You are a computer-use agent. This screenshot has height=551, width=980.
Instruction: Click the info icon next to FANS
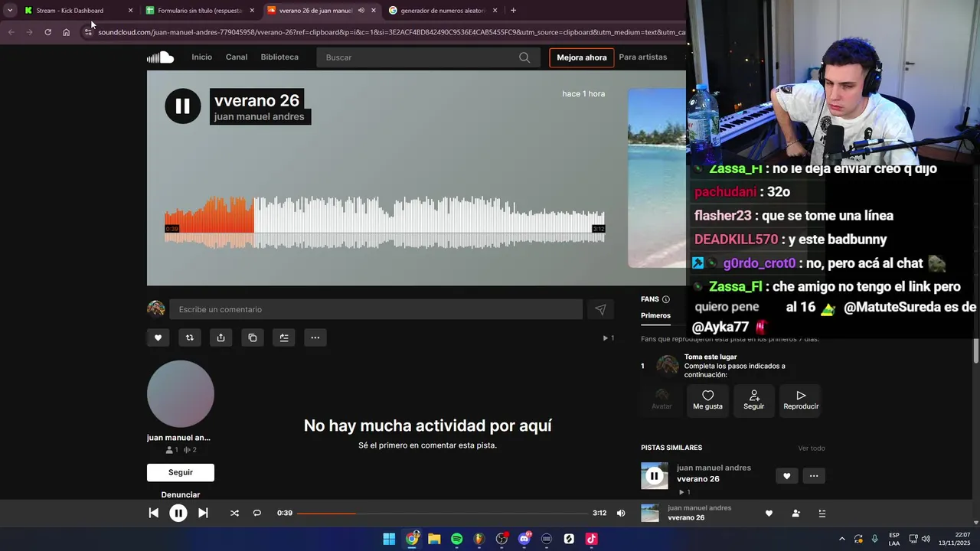click(665, 299)
